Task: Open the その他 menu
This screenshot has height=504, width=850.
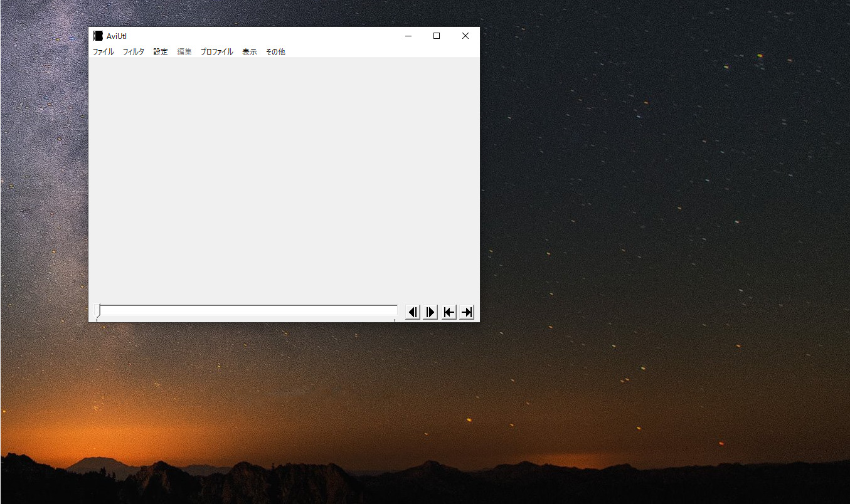Action: tap(275, 52)
